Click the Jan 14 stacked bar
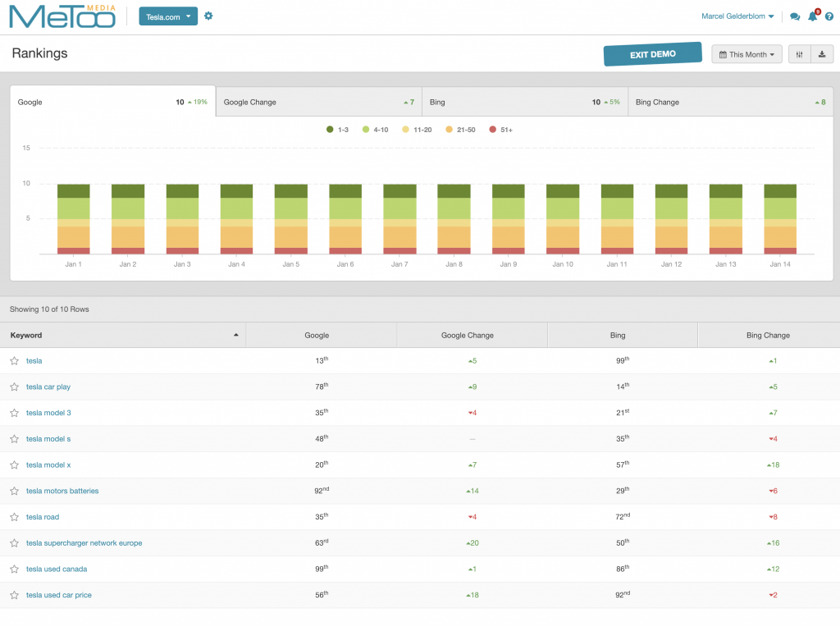 tap(780, 218)
